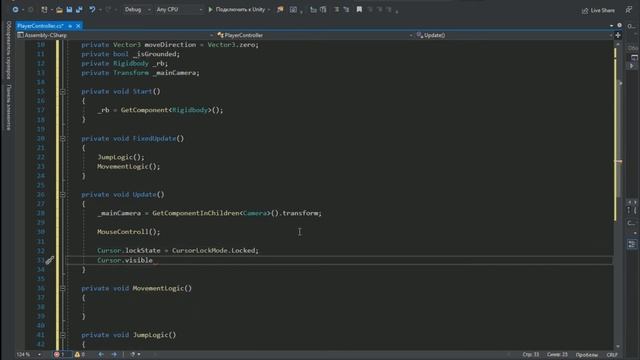640x360 pixels.
Task: Open the arrow next to the Attach to Unity button
Action: point(269,9)
